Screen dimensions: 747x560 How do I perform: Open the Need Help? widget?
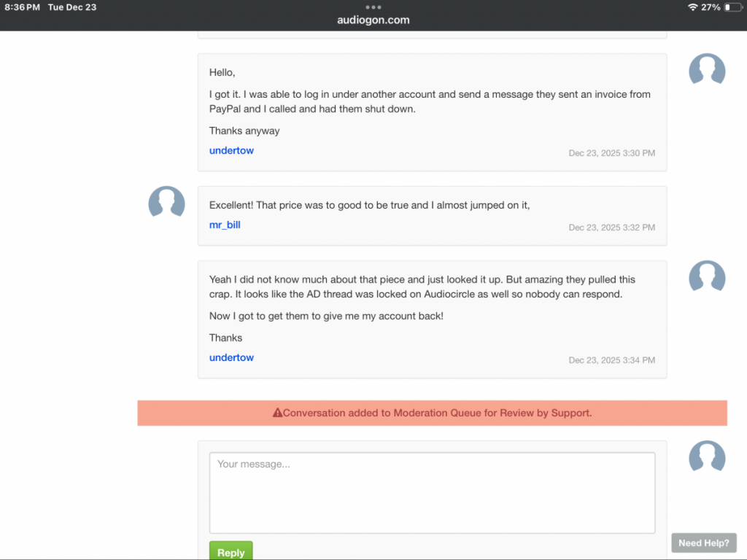click(703, 542)
